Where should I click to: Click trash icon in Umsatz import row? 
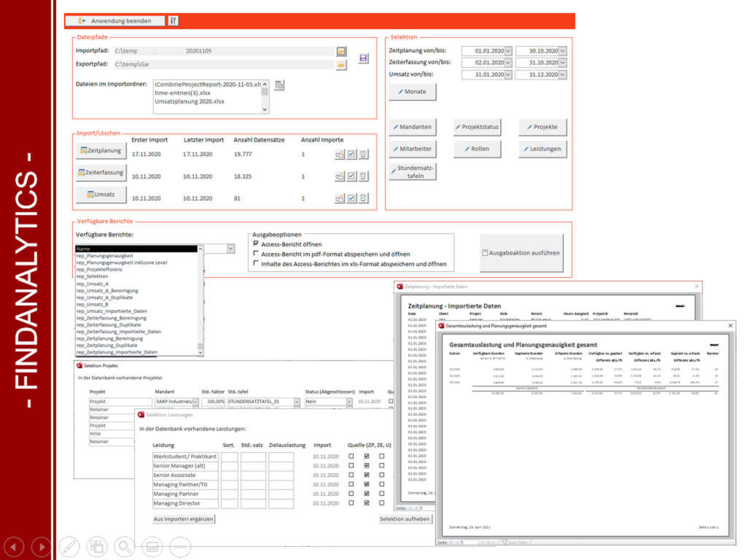[x=364, y=198]
